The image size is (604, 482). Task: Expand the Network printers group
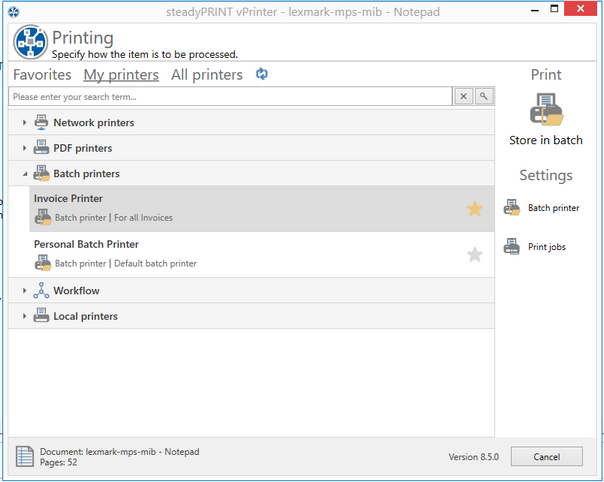click(x=24, y=123)
